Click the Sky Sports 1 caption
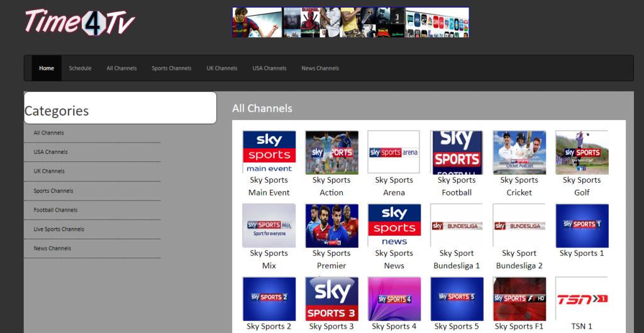Viewport: 644px width, 333px height. tap(582, 253)
